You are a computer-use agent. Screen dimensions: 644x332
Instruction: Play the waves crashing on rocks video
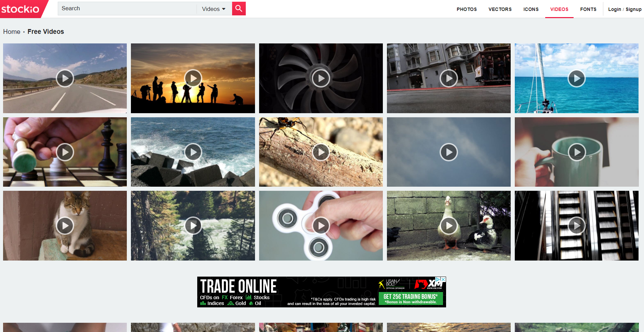193,152
